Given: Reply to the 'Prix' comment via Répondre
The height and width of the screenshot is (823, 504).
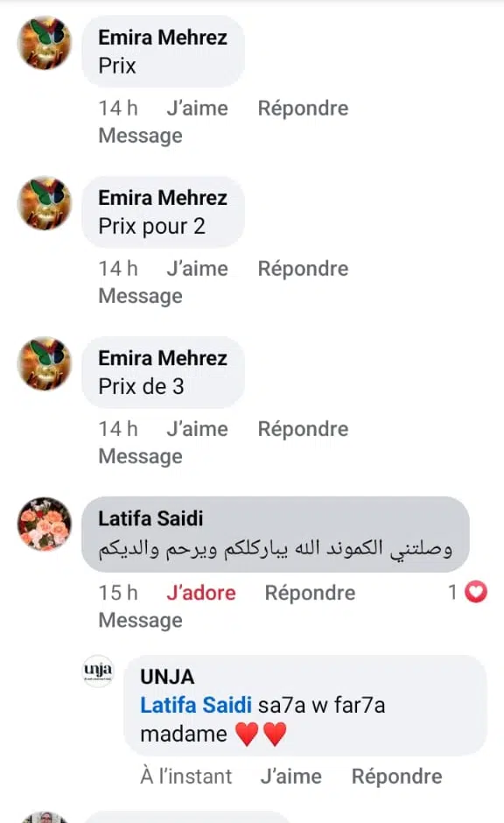Looking at the screenshot, I should coord(303,108).
